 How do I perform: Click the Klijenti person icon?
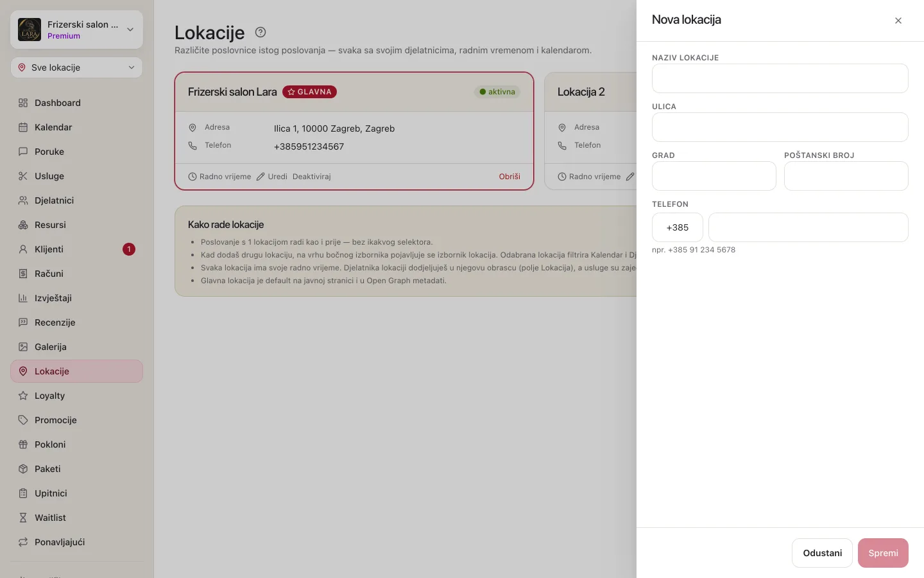coord(23,249)
